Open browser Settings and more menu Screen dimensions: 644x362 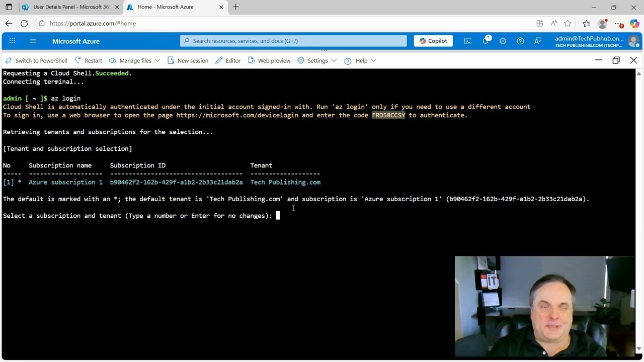tap(618, 23)
